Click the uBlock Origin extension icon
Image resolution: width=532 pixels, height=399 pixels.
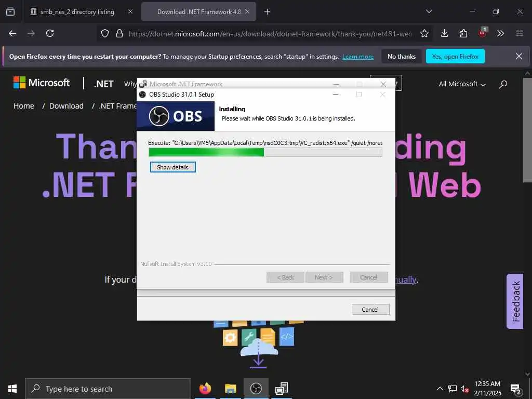point(482,33)
